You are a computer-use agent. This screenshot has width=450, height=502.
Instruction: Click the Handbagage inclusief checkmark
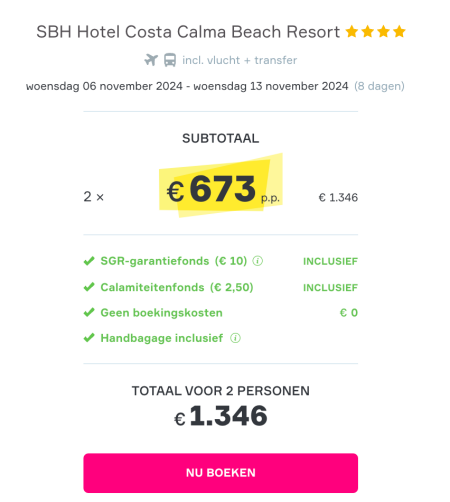coord(89,338)
